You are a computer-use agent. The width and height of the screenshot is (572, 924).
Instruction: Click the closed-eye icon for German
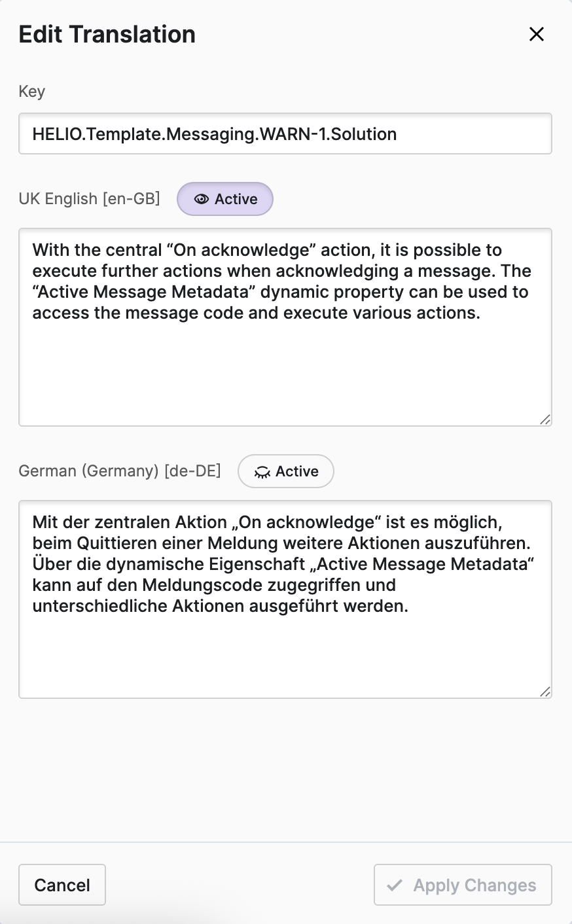pyautogui.click(x=262, y=472)
